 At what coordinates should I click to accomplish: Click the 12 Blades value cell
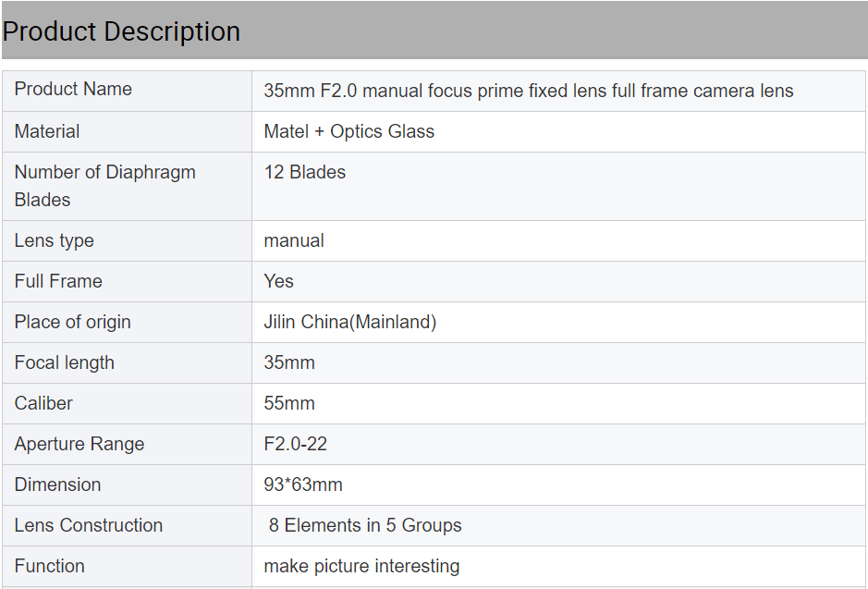tap(558, 187)
